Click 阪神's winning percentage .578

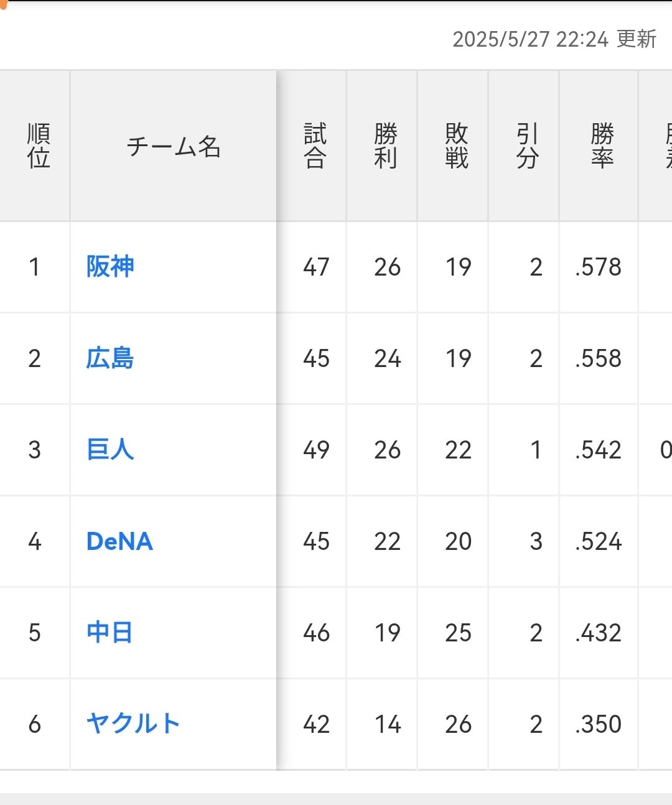click(599, 268)
